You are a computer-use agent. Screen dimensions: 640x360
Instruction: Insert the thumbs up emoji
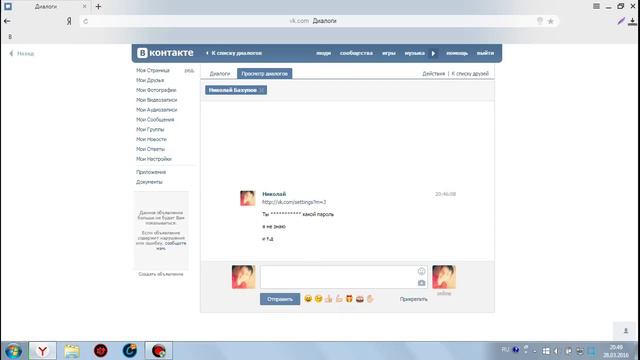(329, 299)
